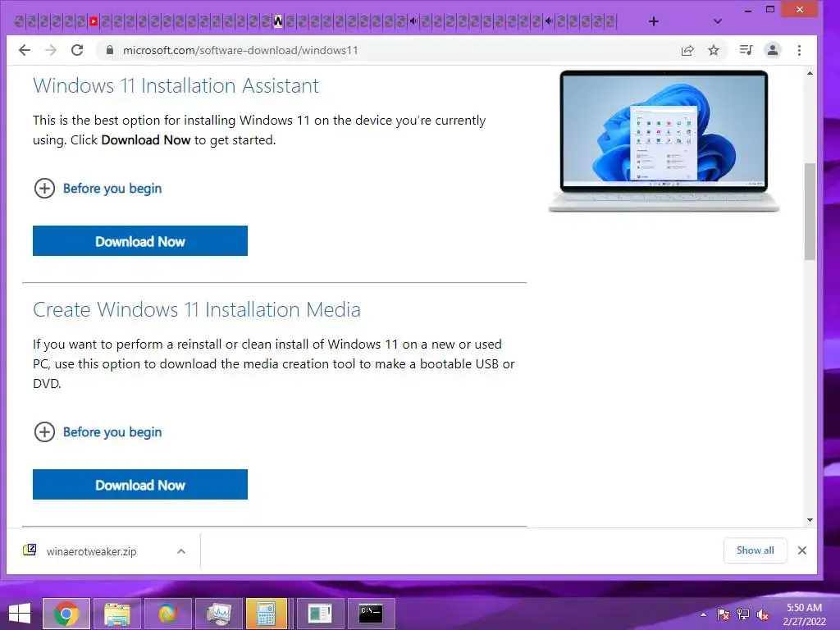Select the tab with the W favicon

(278, 21)
